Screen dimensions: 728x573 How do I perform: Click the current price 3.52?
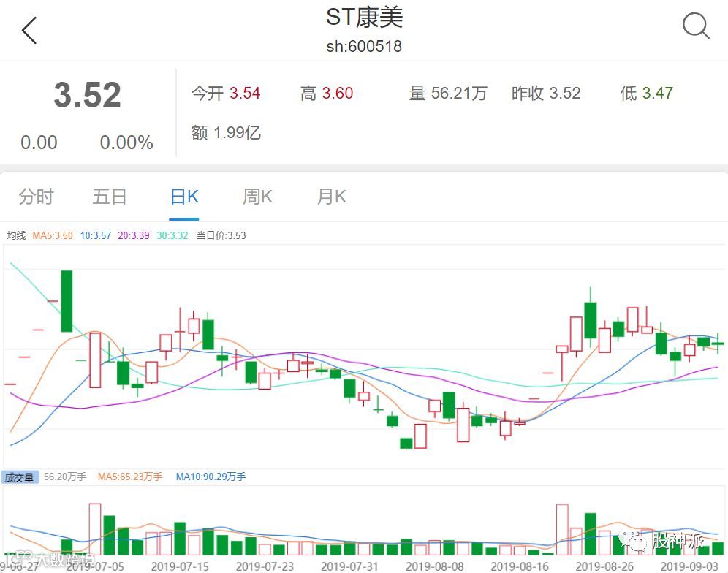[87, 95]
